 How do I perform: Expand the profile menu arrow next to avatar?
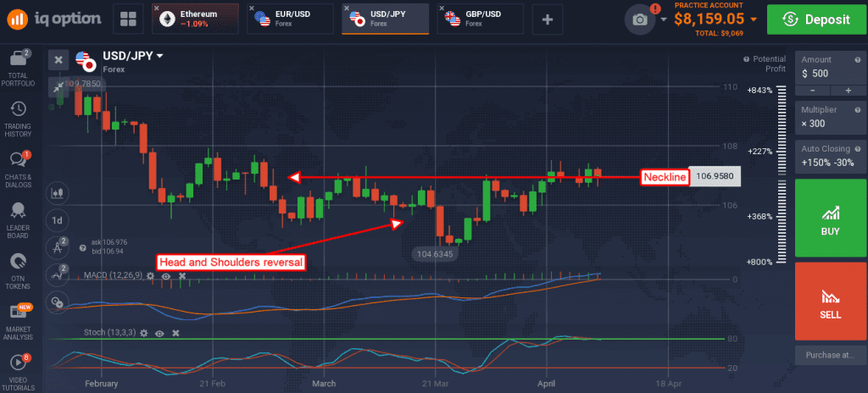click(664, 19)
